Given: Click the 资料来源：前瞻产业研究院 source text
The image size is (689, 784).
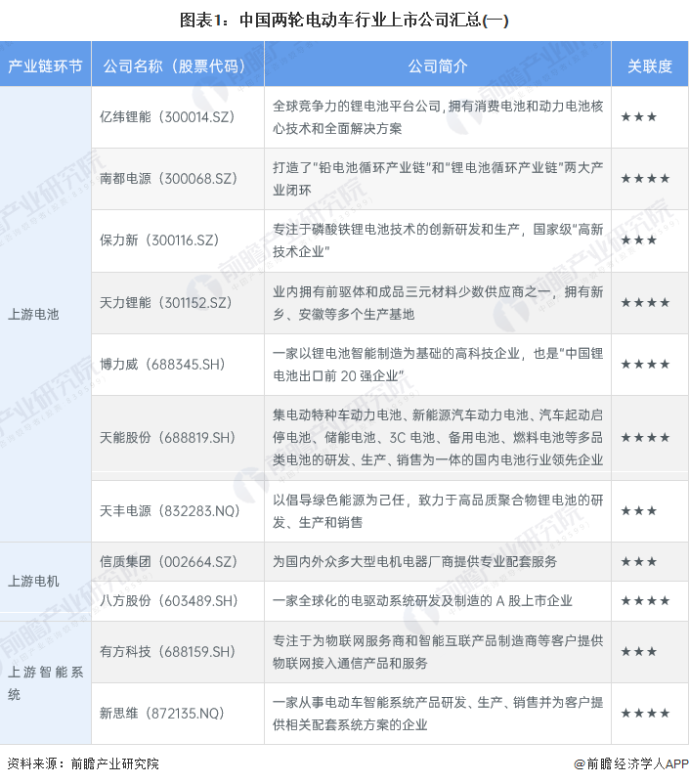Looking at the screenshot, I should pos(82,764).
